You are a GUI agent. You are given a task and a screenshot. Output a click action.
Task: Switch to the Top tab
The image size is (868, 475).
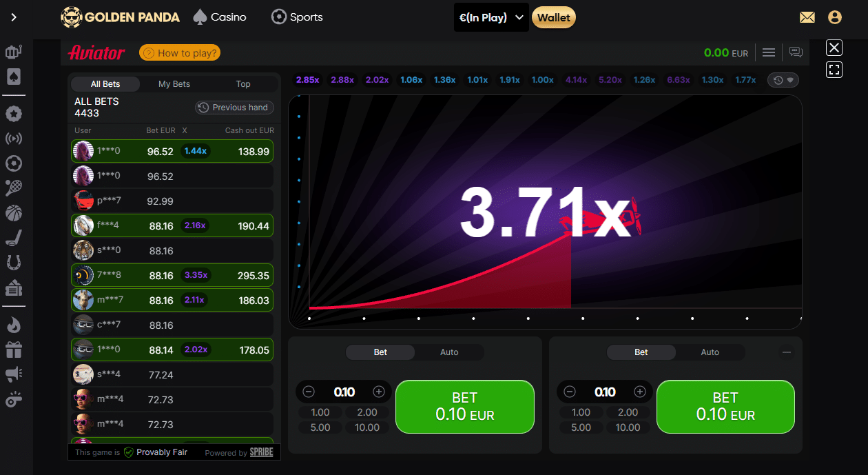pos(243,84)
